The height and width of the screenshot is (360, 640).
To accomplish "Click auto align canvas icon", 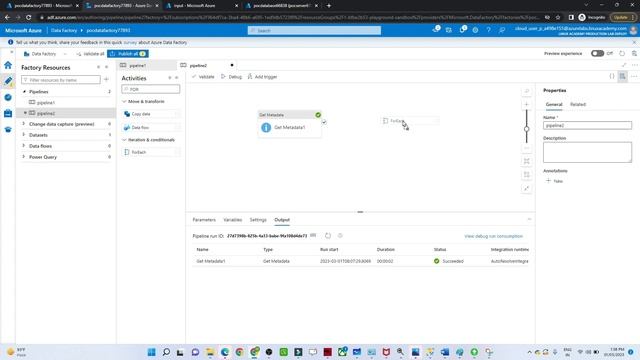I will (527, 175).
